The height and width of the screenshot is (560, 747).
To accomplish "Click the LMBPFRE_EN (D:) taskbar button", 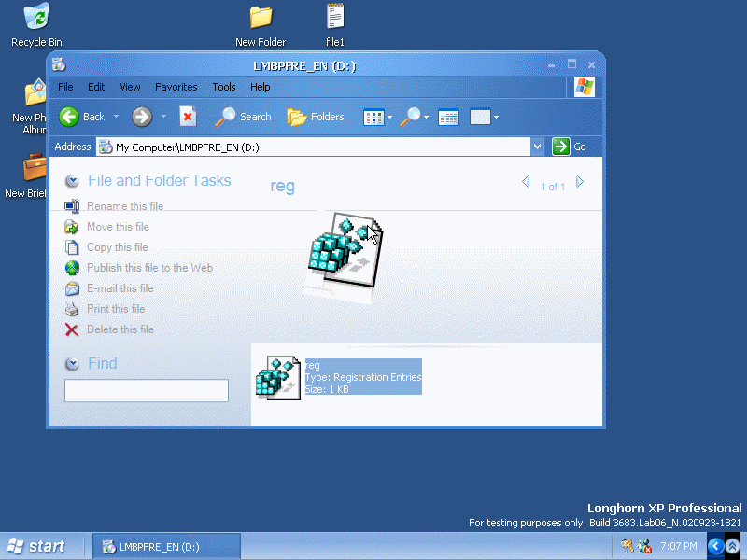I will click(x=166, y=547).
